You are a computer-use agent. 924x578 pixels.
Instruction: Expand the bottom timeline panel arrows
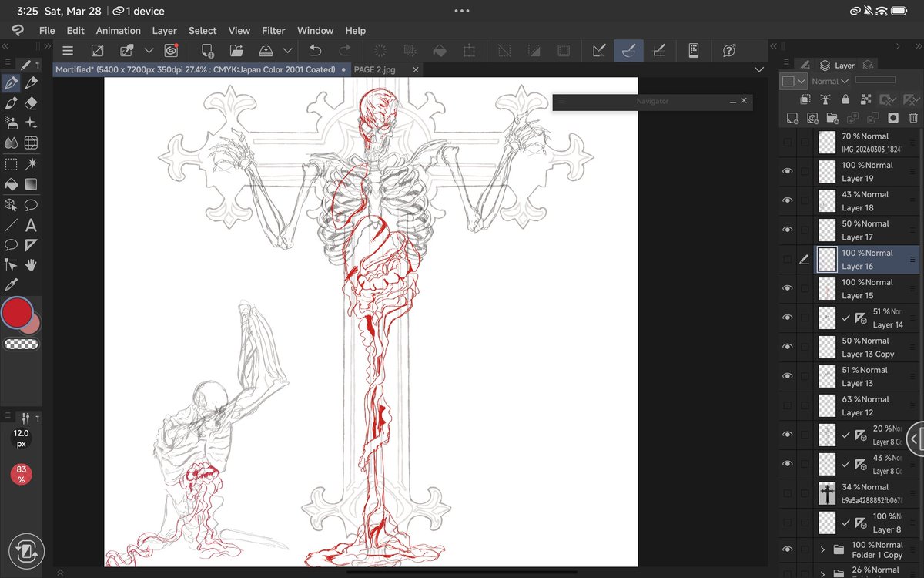coord(60,573)
